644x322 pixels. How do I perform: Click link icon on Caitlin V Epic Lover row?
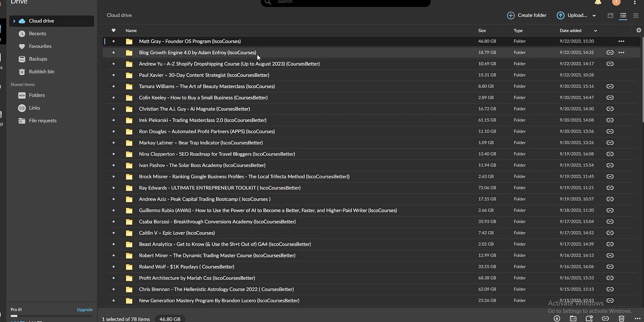[610, 233]
